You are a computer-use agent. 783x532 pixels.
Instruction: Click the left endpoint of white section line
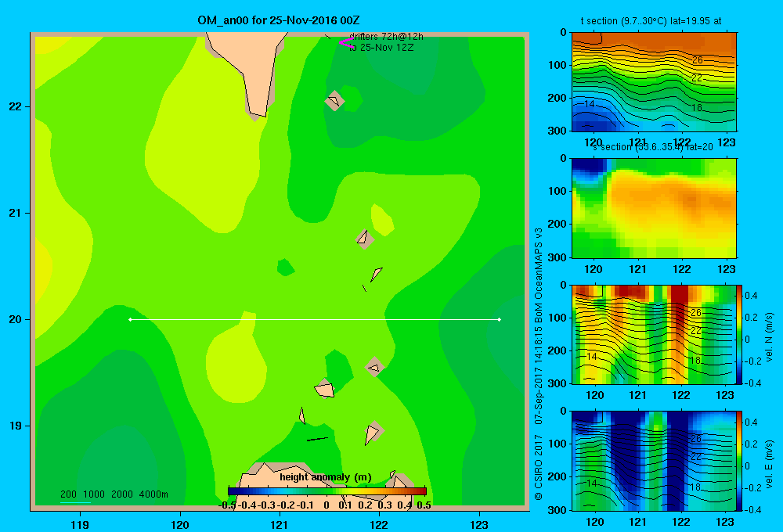point(130,319)
